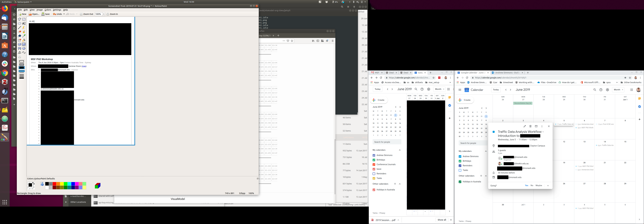The width and height of the screenshot is (644, 224).
Task: Enable the Tasks checkbox in right calendar
Action: [460, 170]
